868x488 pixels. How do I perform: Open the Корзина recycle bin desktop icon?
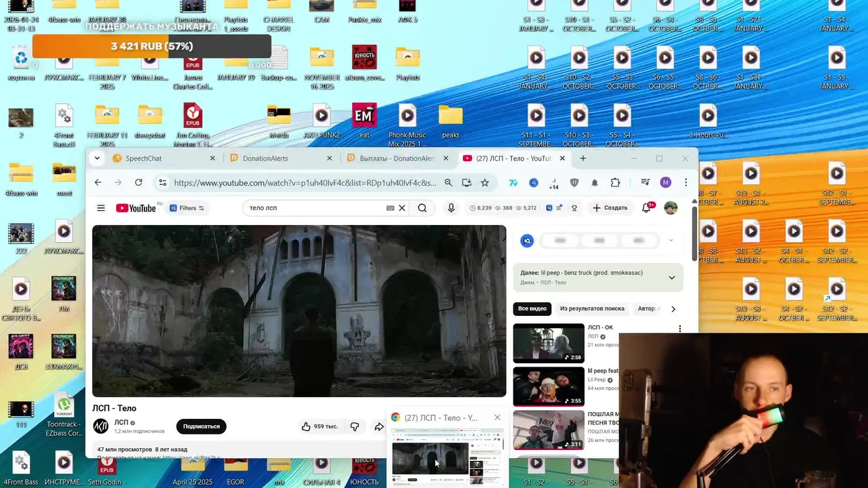coord(21,64)
